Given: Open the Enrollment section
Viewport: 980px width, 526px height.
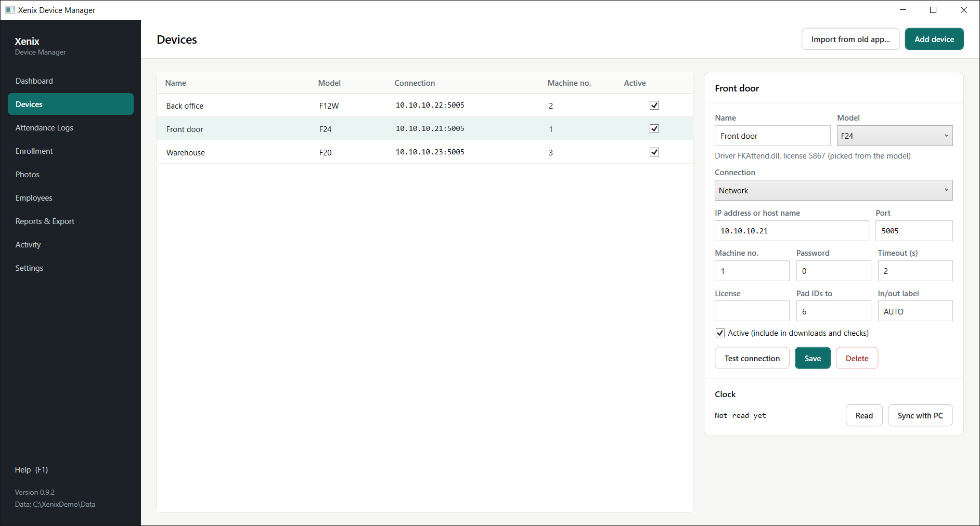Looking at the screenshot, I should (x=71, y=151).
